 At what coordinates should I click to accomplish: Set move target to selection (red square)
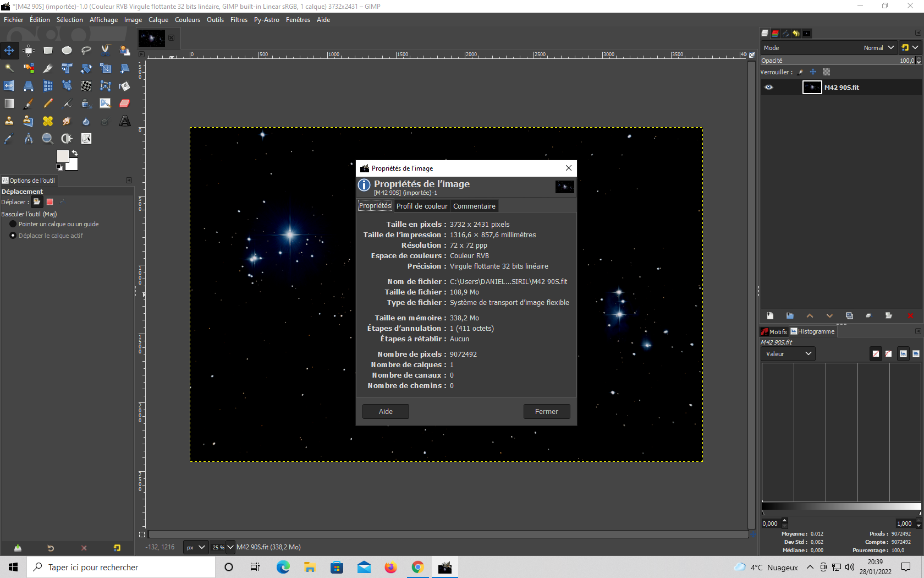coord(50,202)
